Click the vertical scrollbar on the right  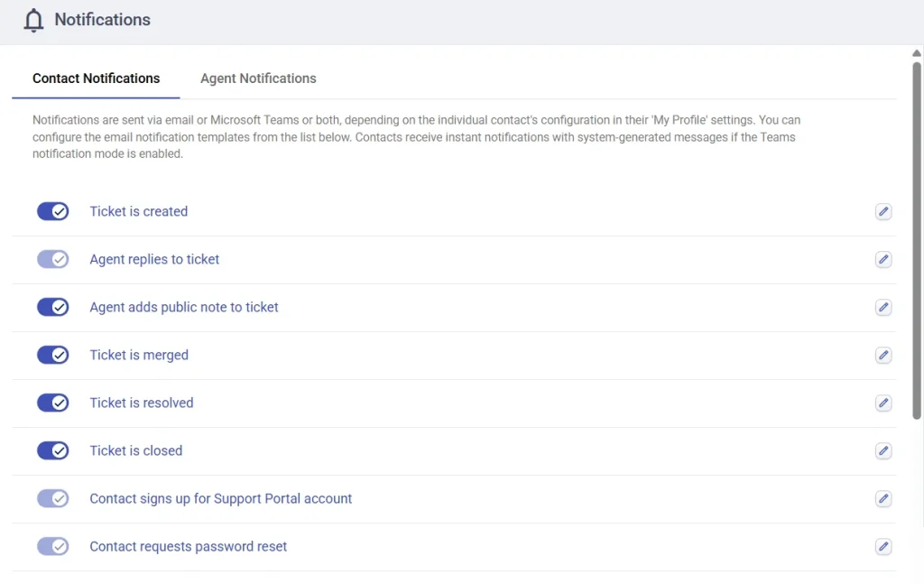(917, 235)
